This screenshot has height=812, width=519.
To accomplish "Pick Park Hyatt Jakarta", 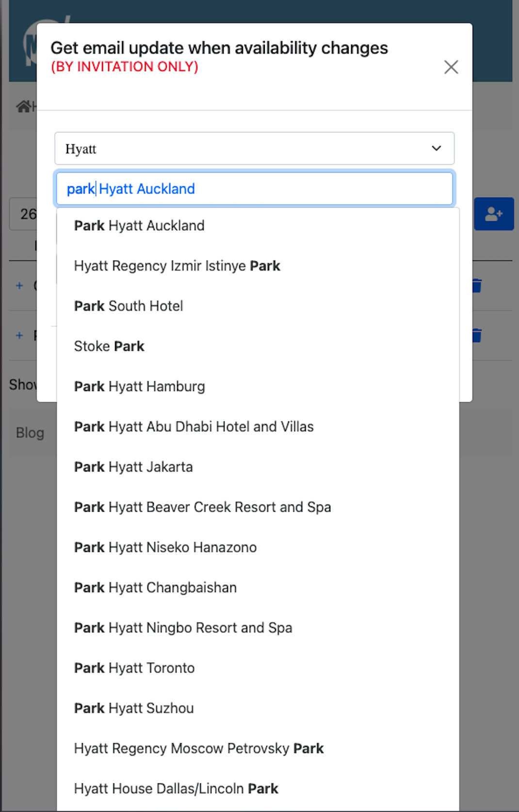I will tap(258, 467).
